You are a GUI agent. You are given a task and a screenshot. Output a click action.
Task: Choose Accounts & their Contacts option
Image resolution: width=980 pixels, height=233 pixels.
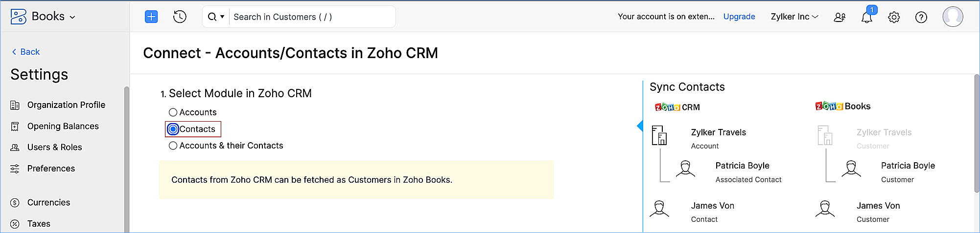coord(173,146)
